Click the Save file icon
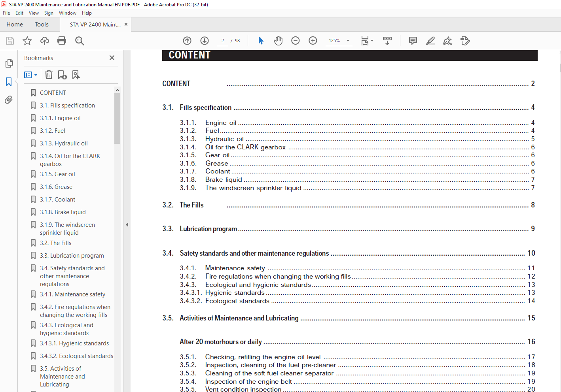 10,41
